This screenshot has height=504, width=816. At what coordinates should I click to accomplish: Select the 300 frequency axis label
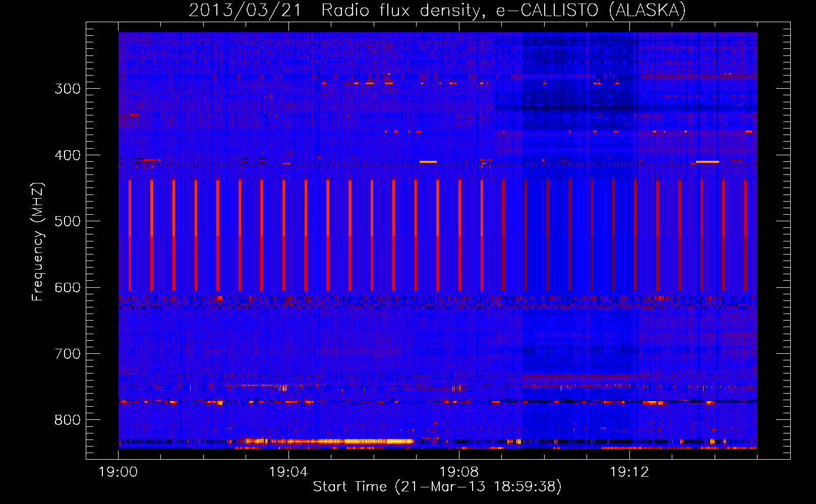68,89
